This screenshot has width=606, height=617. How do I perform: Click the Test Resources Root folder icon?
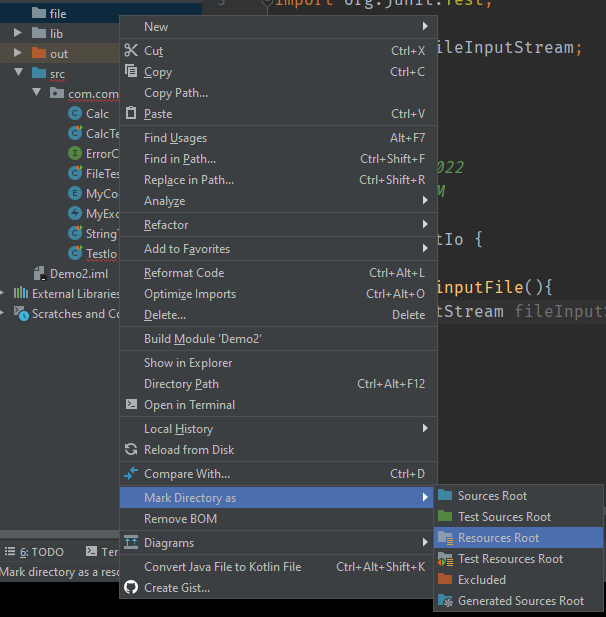445,558
